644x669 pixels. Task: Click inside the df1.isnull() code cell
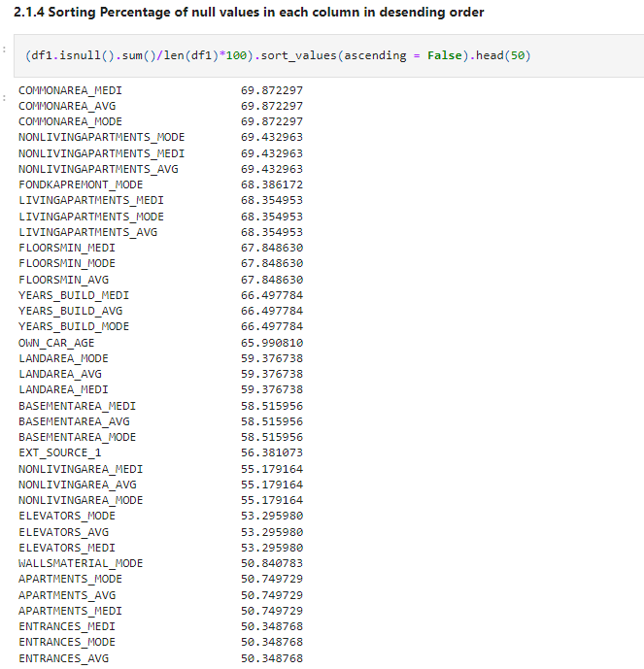(328, 56)
